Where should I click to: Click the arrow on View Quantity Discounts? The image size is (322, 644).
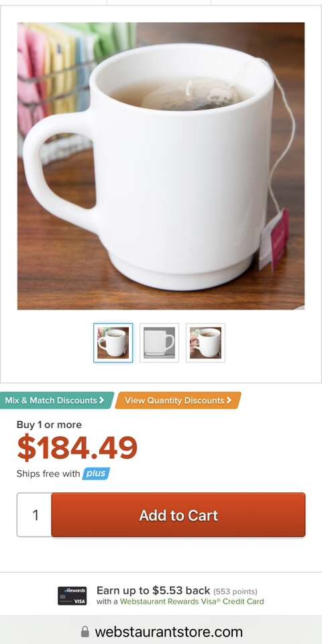point(229,400)
